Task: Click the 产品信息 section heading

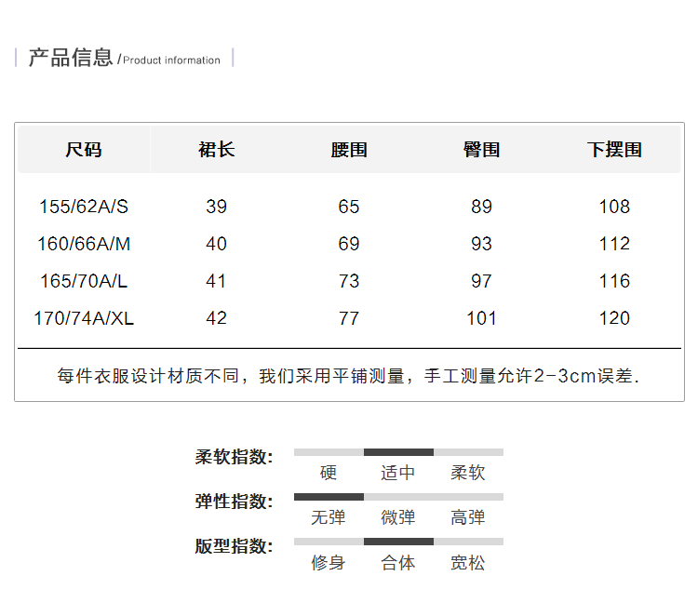Action: pyautogui.click(x=70, y=58)
